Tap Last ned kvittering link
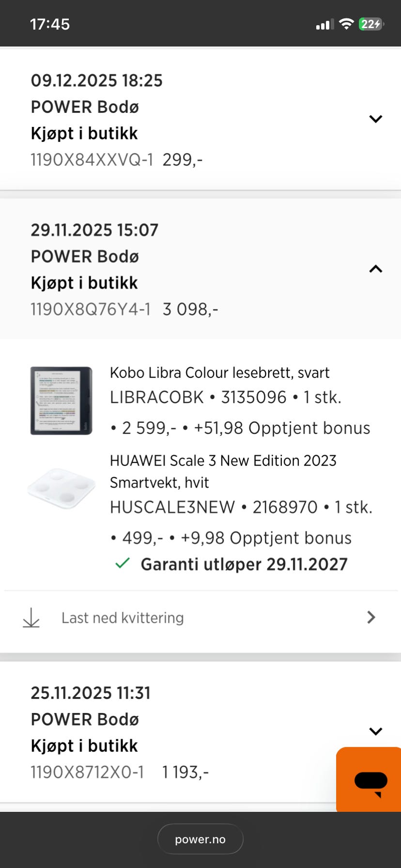This screenshot has height=868, width=401. click(123, 618)
